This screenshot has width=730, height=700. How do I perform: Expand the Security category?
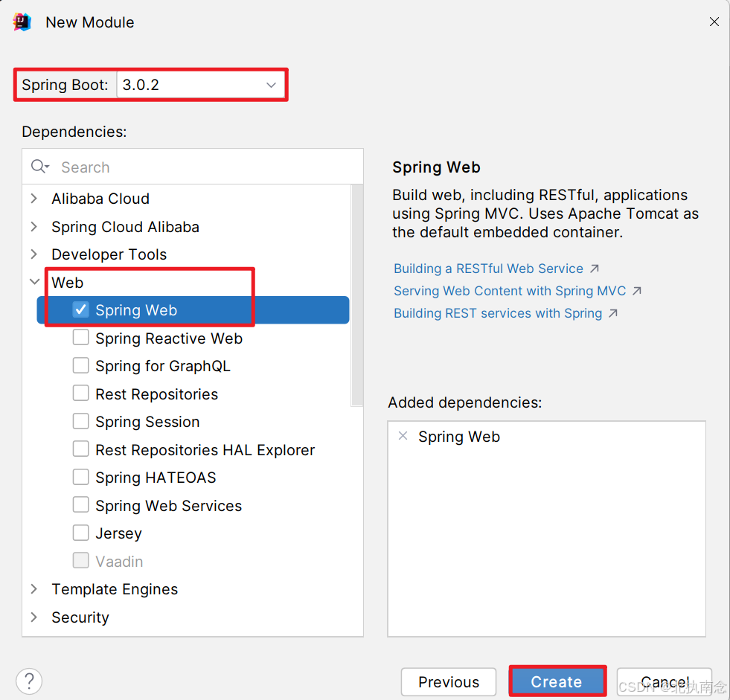coord(34,617)
